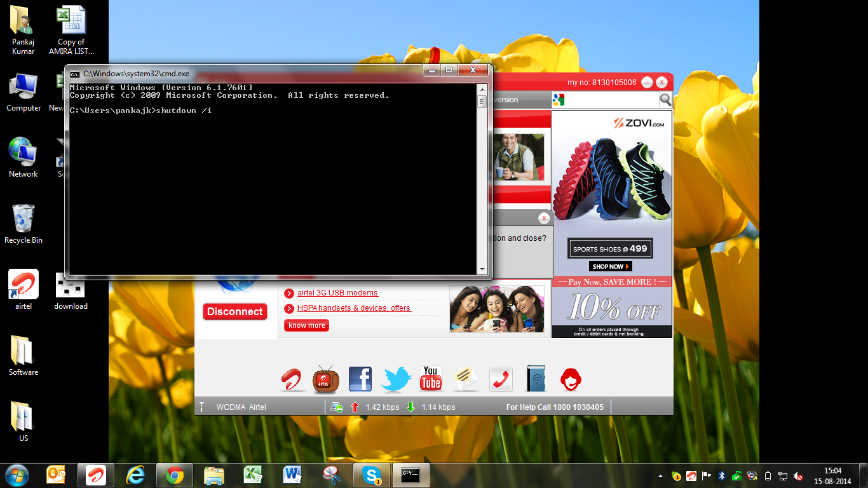Click the cmd scrollbar down arrow
The width and height of the screenshot is (868, 488).
click(x=482, y=269)
